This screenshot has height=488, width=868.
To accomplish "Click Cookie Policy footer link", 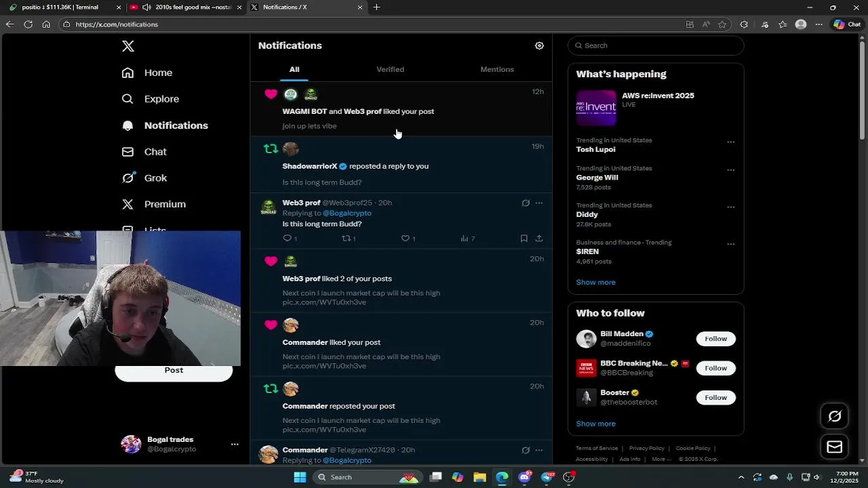I will coord(693,448).
